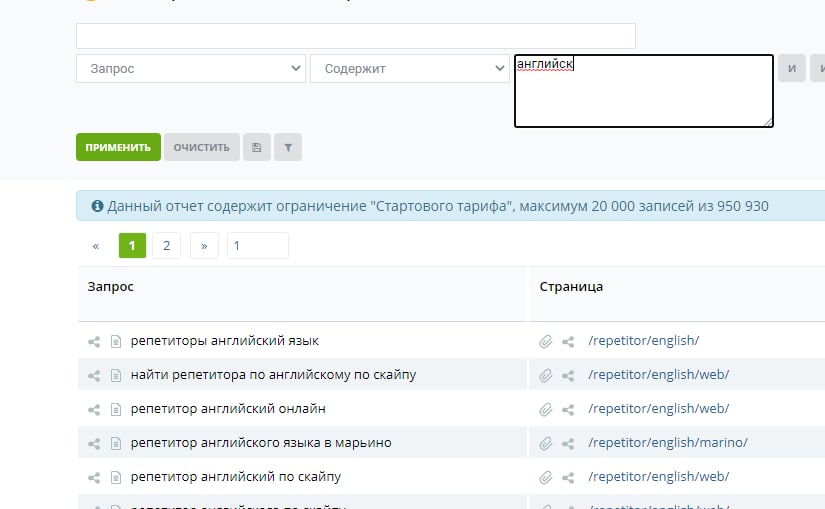The width and height of the screenshot is (825, 509).
Task: Click paperclip icon in 'репетитор английский по скайпу' row
Action: pos(546,477)
